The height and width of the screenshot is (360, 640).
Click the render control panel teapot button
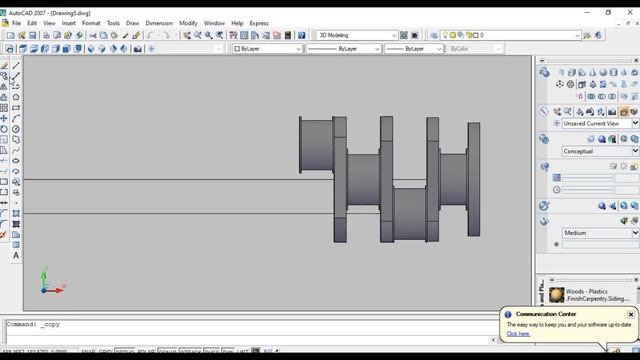(x=544, y=221)
